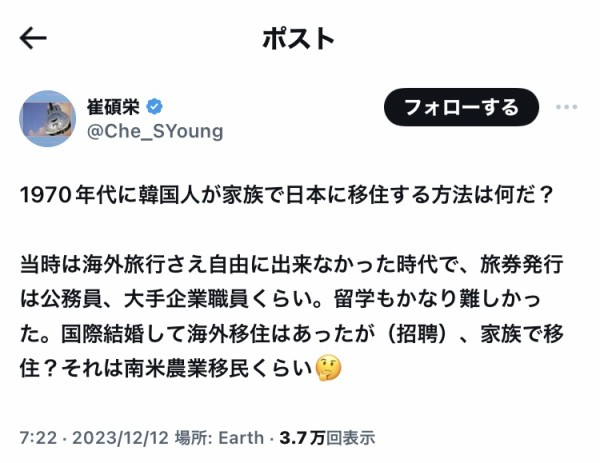Click the opening question line starting with 1970年代
Viewport: 600px width, 463px height.
pos(287,192)
